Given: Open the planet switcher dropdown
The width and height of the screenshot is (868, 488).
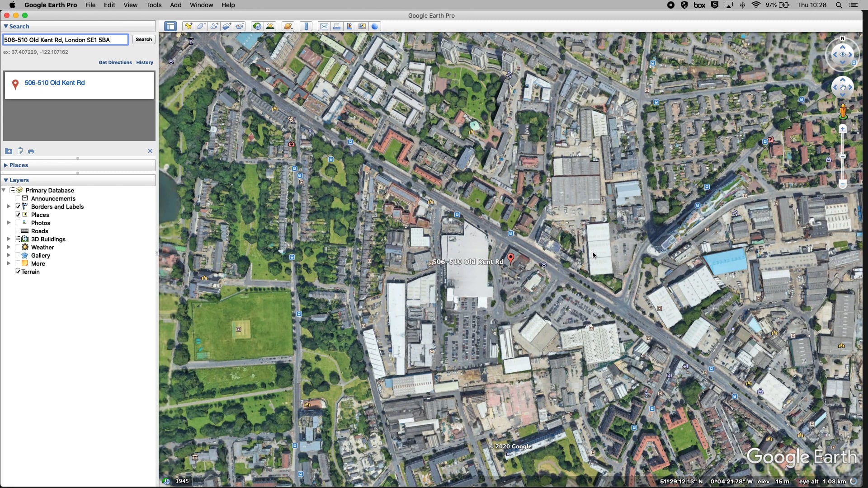Looking at the screenshot, I should tap(288, 26).
